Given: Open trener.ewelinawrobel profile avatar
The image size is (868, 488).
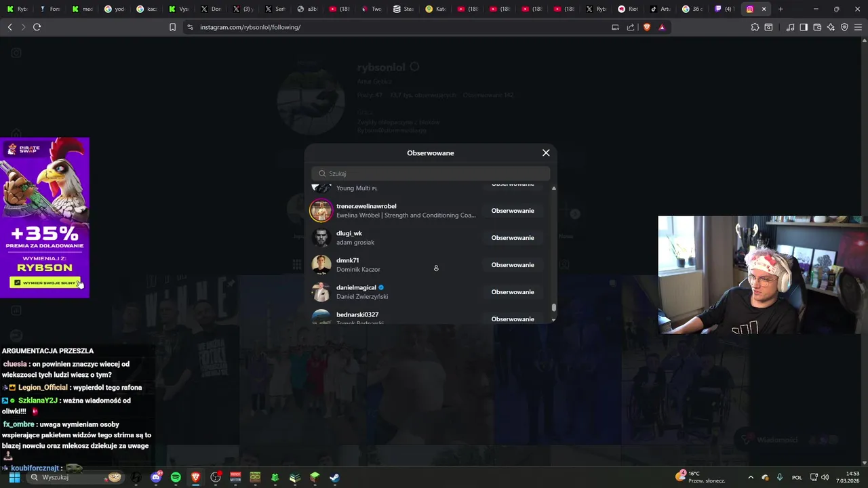Looking at the screenshot, I should pos(321,210).
